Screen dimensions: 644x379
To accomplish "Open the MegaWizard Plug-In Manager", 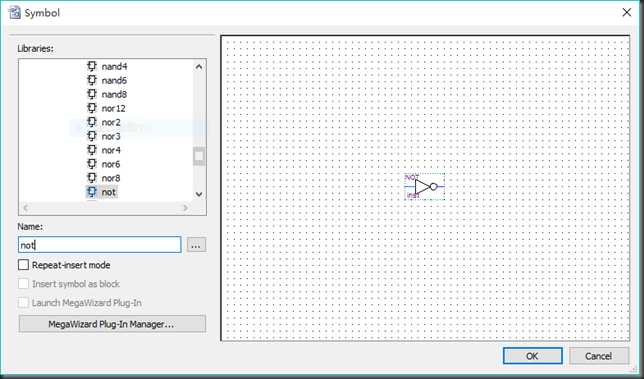I will pos(112,324).
